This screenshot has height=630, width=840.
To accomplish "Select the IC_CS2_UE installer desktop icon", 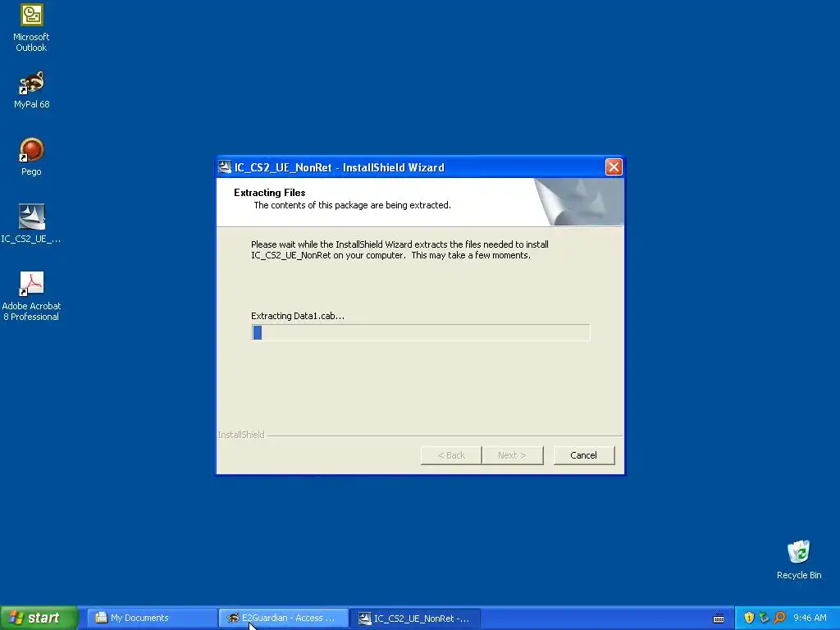I will click(31, 224).
